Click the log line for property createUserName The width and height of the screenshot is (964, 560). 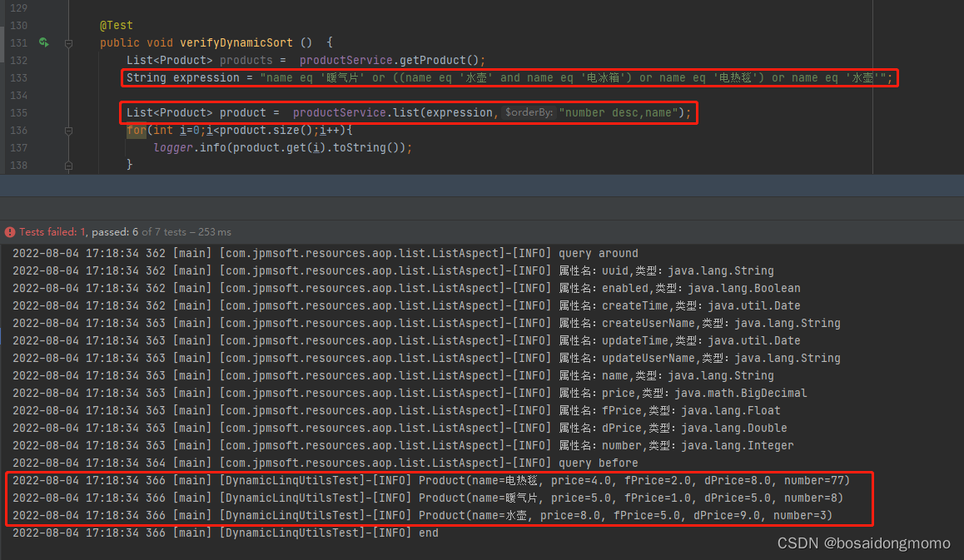pyautogui.click(x=426, y=324)
